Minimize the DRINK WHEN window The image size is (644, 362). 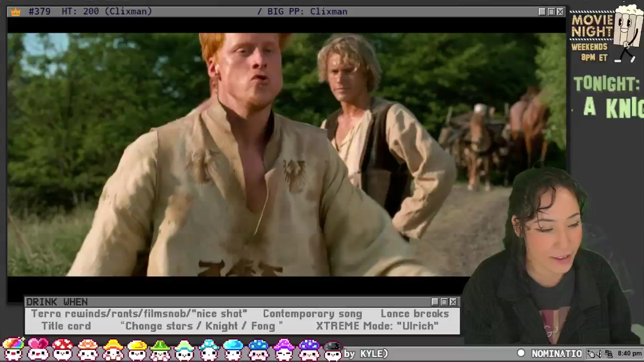click(x=435, y=302)
